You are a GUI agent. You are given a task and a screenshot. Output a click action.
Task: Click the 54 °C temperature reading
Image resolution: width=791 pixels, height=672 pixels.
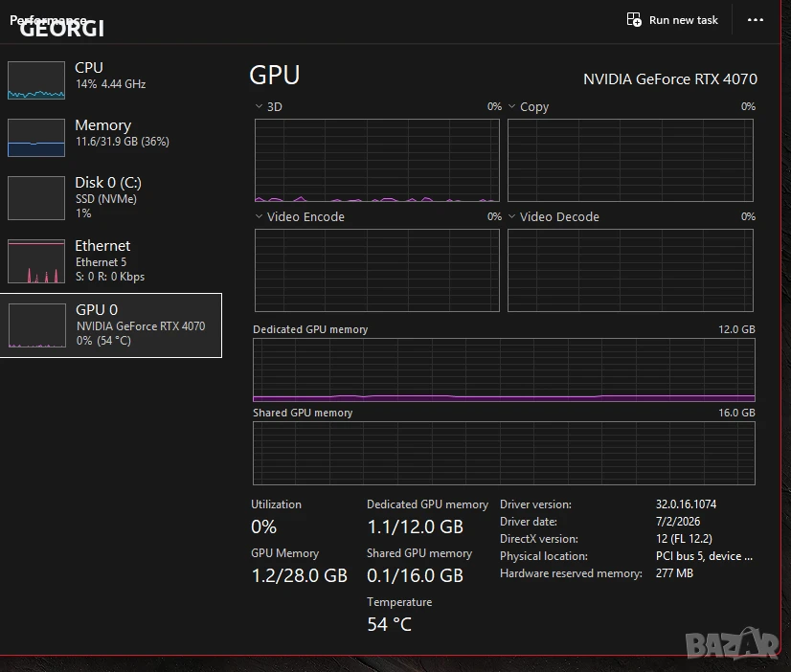click(389, 624)
